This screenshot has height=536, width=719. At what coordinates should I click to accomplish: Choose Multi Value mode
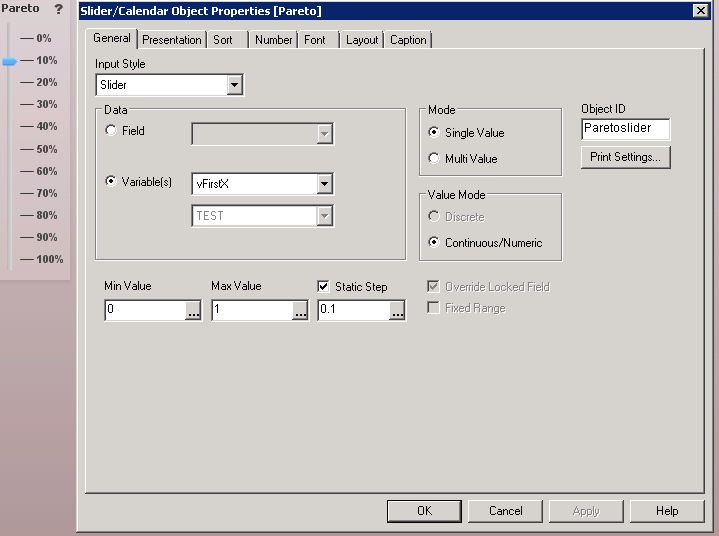434,158
